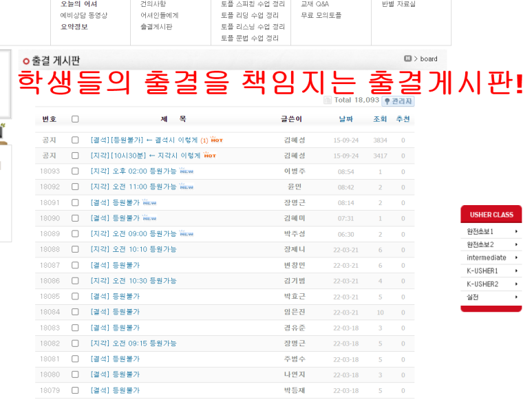Open the 무료 모의토플 menu item
The width and height of the screenshot is (532, 402).
[321, 15]
